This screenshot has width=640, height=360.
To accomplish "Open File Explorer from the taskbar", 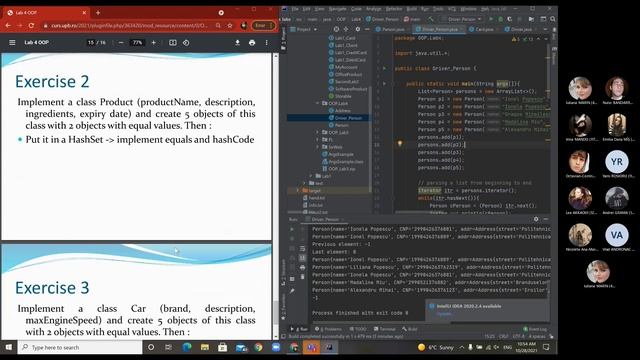I will tap(204, 347).
